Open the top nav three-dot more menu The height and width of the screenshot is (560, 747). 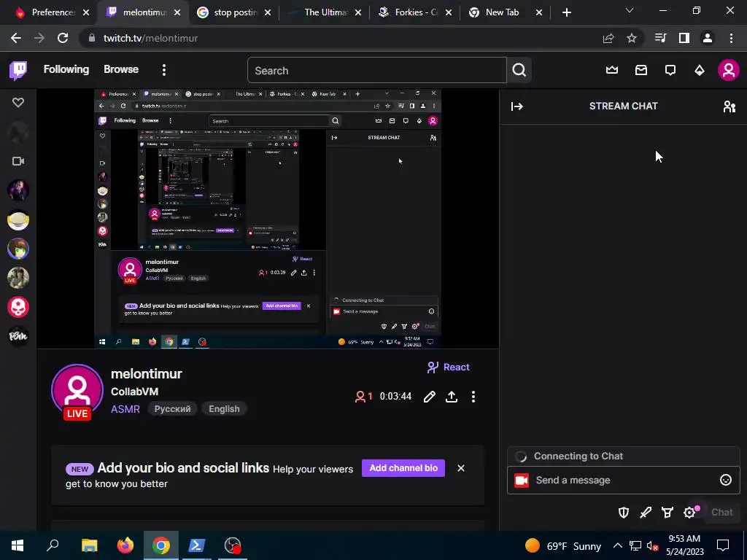coord(164,71)
